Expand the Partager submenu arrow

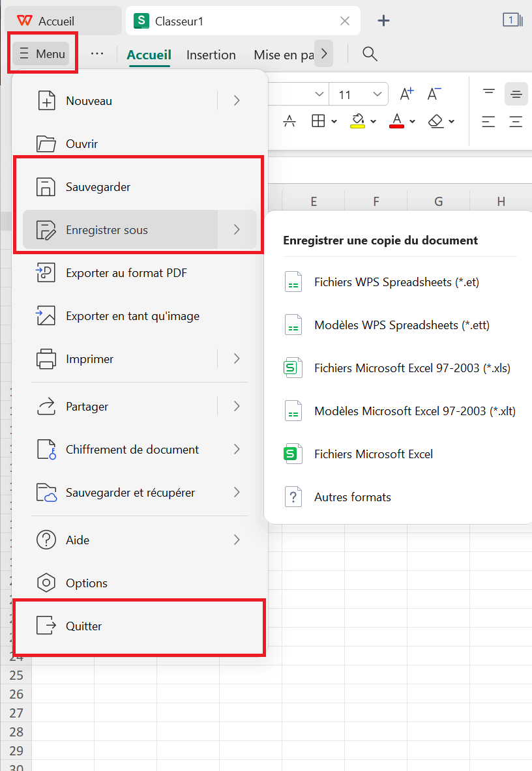point(237,407)
